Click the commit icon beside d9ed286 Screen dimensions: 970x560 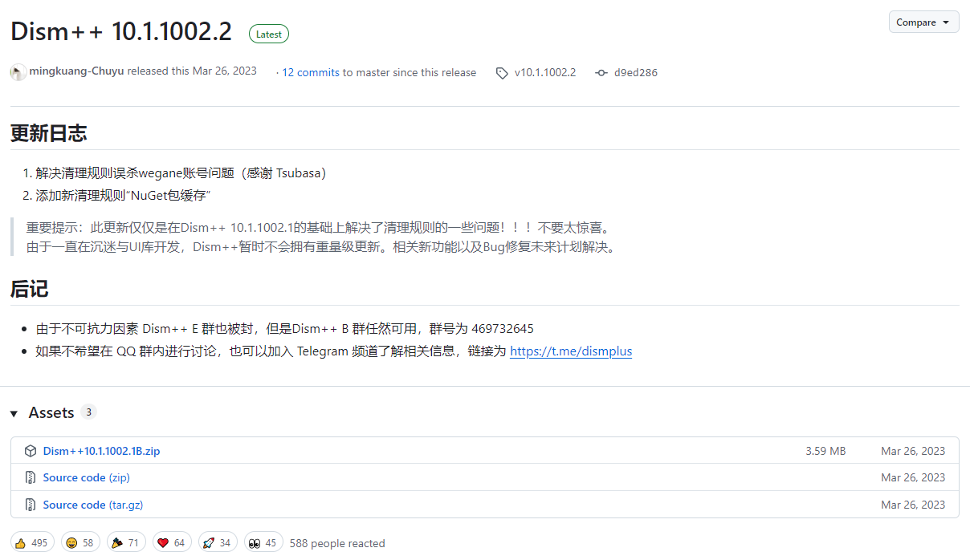point(601,72)
